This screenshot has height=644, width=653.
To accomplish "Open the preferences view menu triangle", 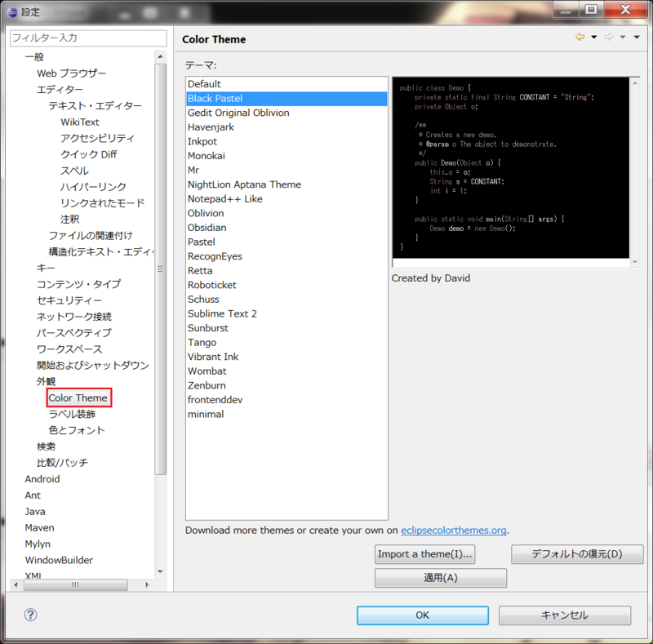I will (x=637, y=37).
